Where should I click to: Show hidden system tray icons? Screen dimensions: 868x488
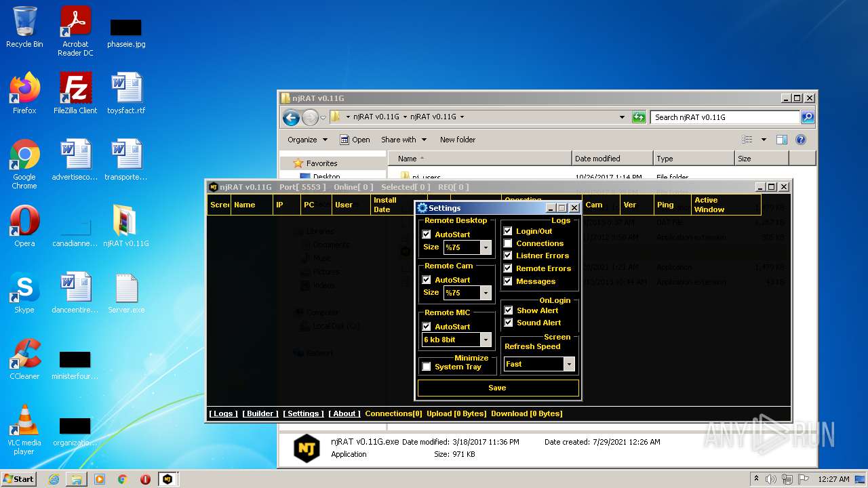[x=756, y=479]
